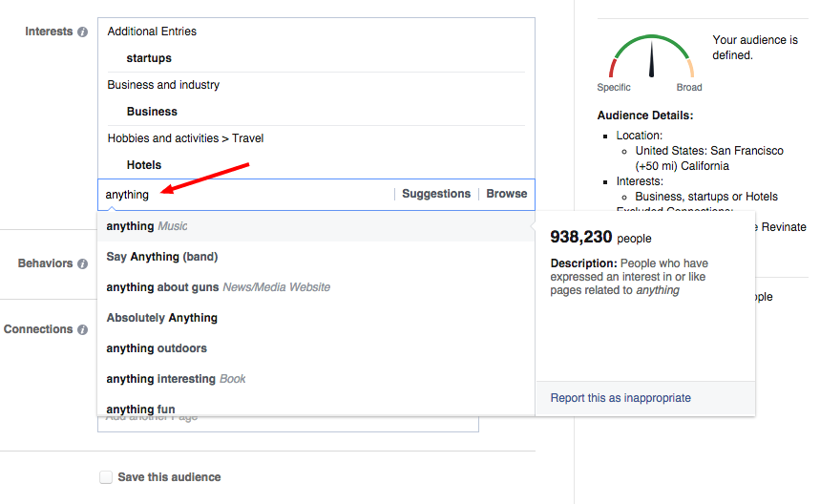Tick the Save this audience checkbox

click(106, 477)
